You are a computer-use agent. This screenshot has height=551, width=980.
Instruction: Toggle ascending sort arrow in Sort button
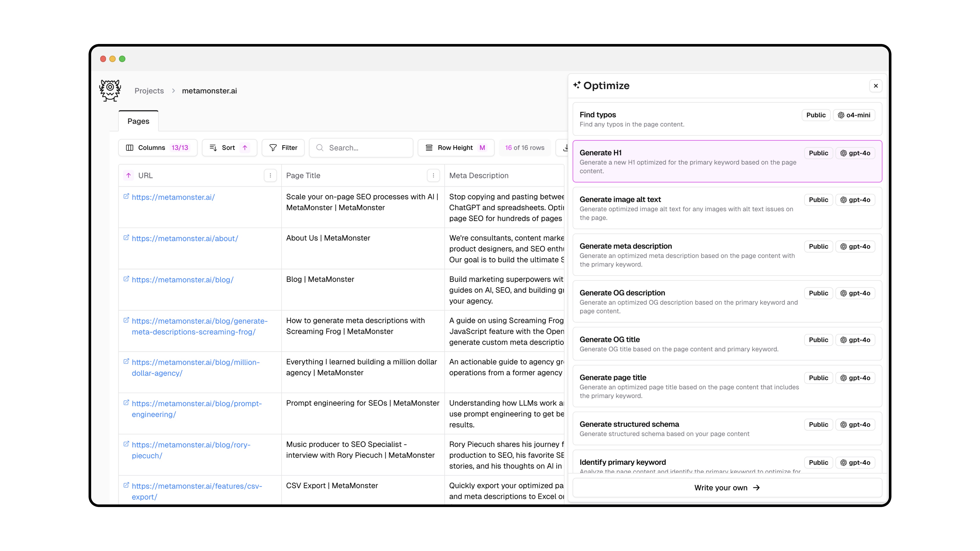[x=245, y=148]
